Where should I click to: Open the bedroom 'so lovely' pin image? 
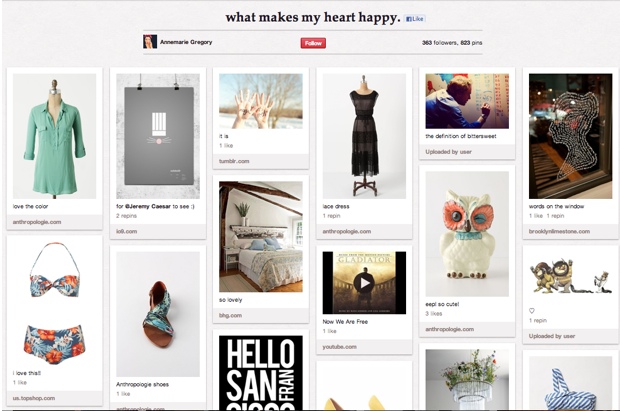(x=261, y=237)
